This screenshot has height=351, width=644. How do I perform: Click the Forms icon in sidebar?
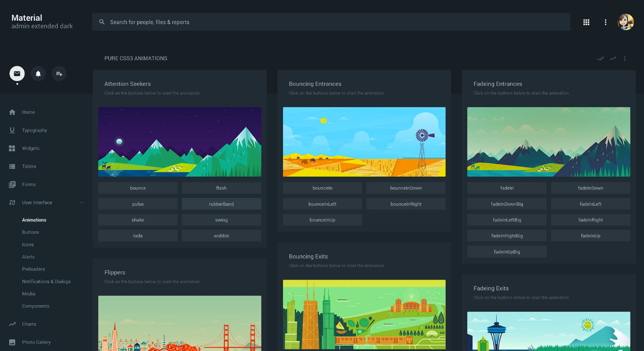[12, 184]
